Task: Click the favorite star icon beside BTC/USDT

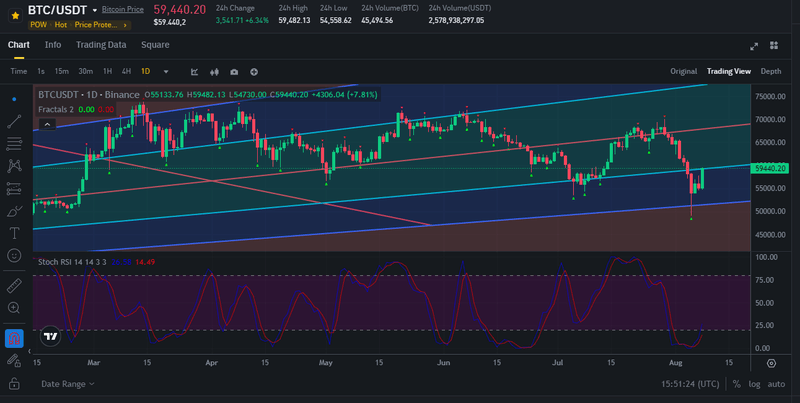Action: click(15, 16)
